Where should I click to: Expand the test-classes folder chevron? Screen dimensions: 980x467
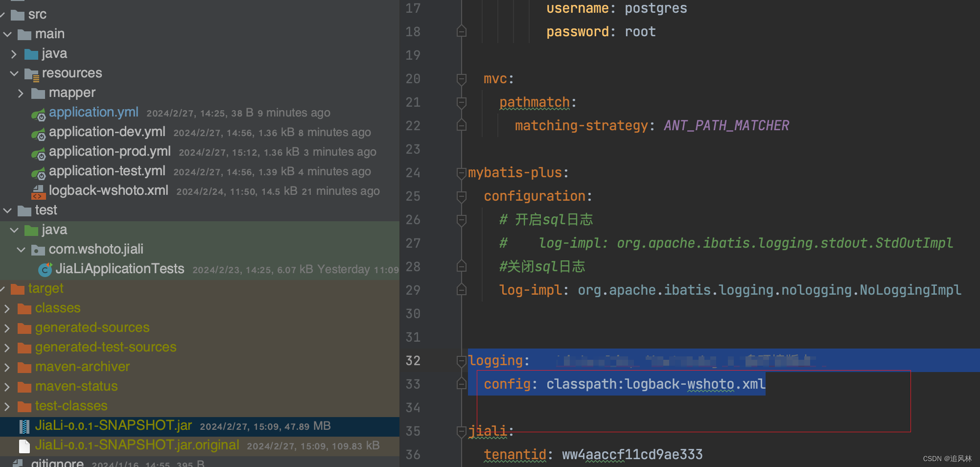tap(7, 406)
